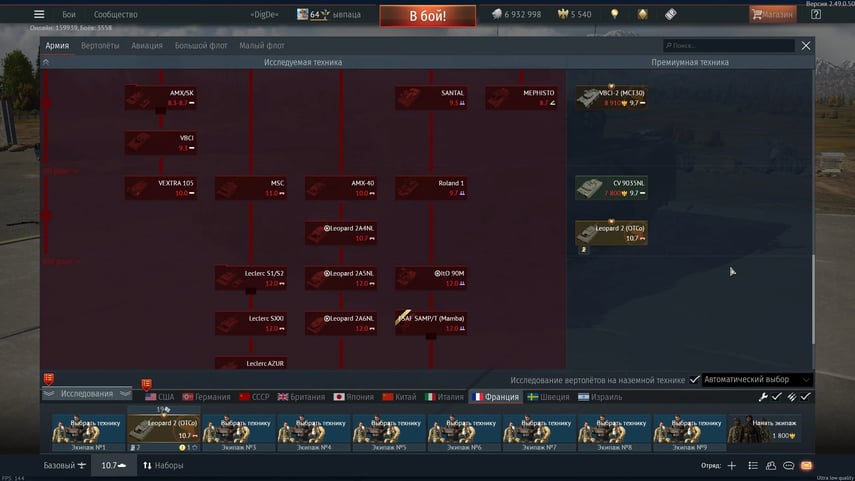This screenshot has height=481, width=855.
Task: Toggle the single checkmark option near wrench
Action: tap(777, 397)
